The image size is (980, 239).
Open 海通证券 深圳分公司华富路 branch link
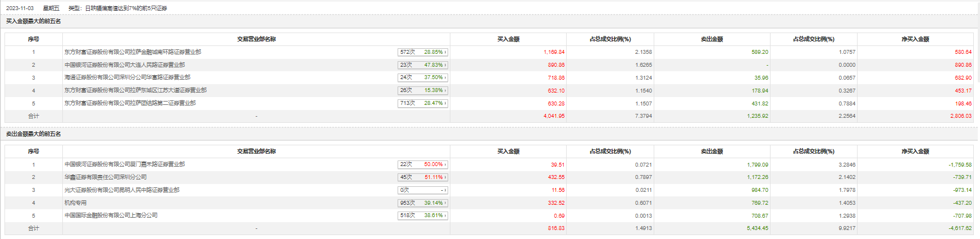coord(127,77)
